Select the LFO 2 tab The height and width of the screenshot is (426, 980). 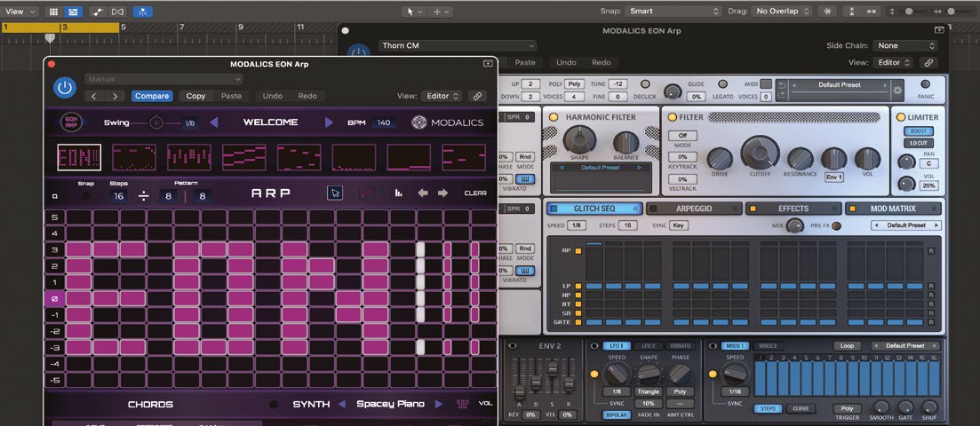click(648, 346)
